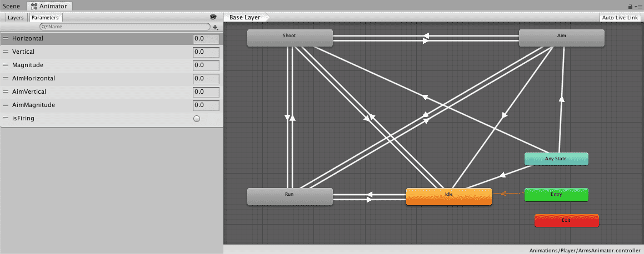Image resolution: width=644 pixels, height=254 pixels.
Task: Toggle the isFiring bool radio button
Action: pyautogui.click(x=197, y=119)
